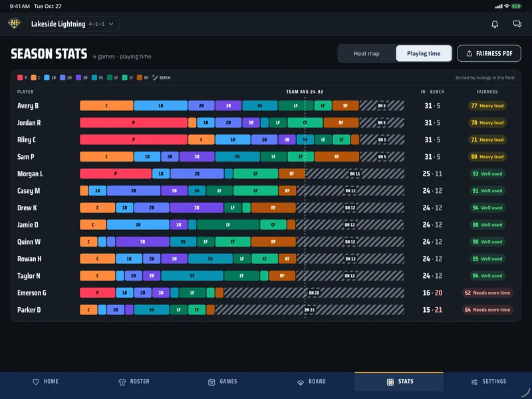Go to the Home tab
Image resolution: width=532 pixels, height=399 pixels.
(45, 381)
